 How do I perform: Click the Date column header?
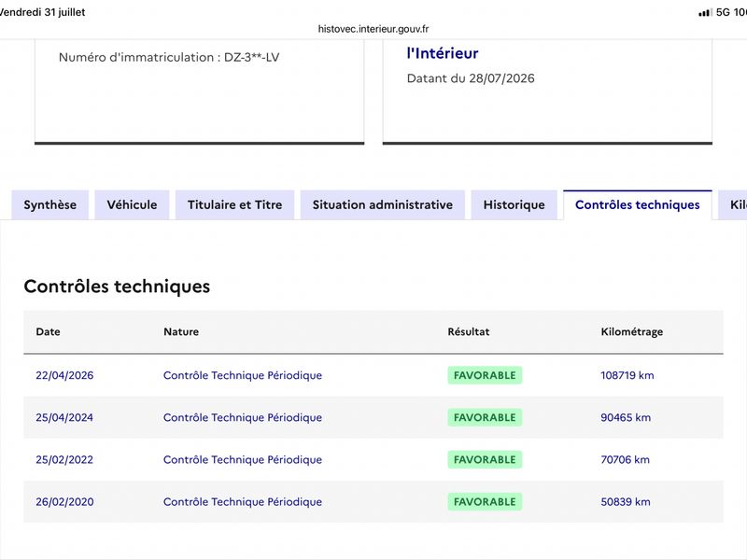(x=49, y=332)
